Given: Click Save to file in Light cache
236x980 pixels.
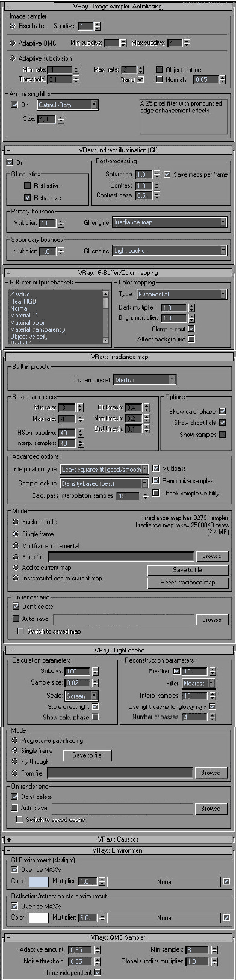Looking at the screenshot, I should [x=87, y=755].
